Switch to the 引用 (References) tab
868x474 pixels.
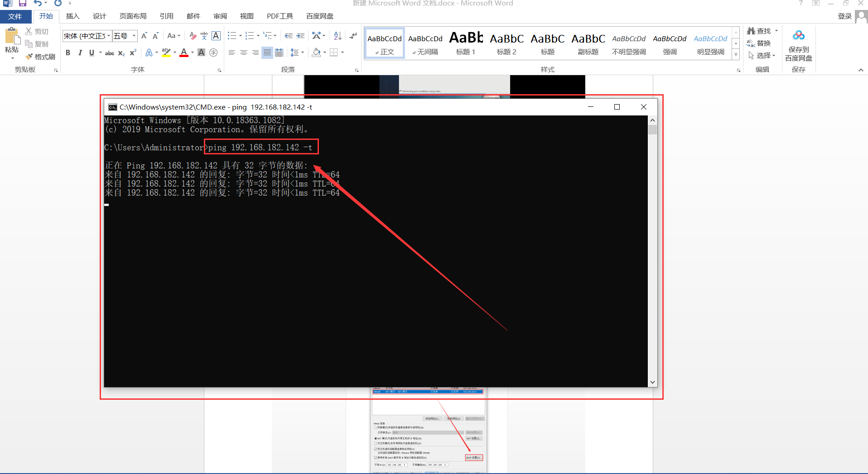pos(166,16)
